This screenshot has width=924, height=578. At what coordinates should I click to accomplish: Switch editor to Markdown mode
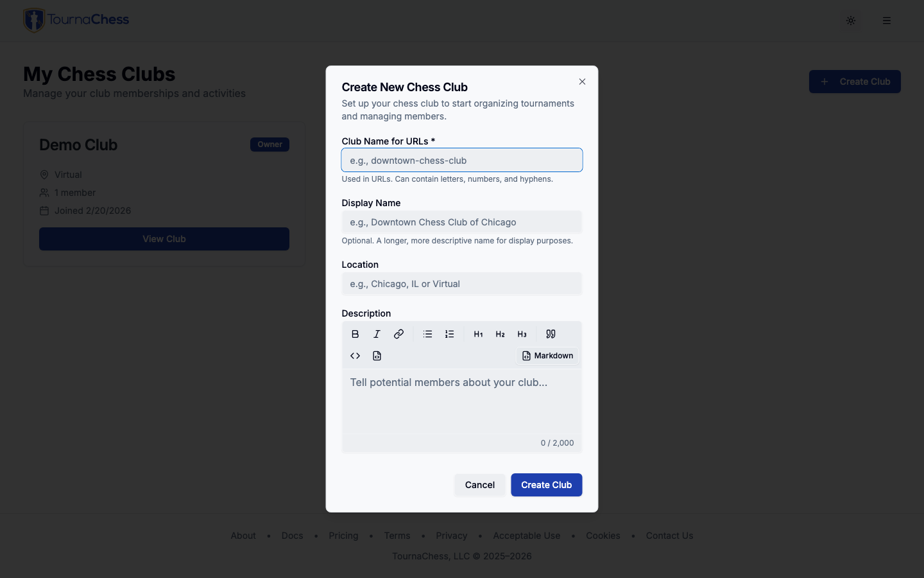coord(547,356)
